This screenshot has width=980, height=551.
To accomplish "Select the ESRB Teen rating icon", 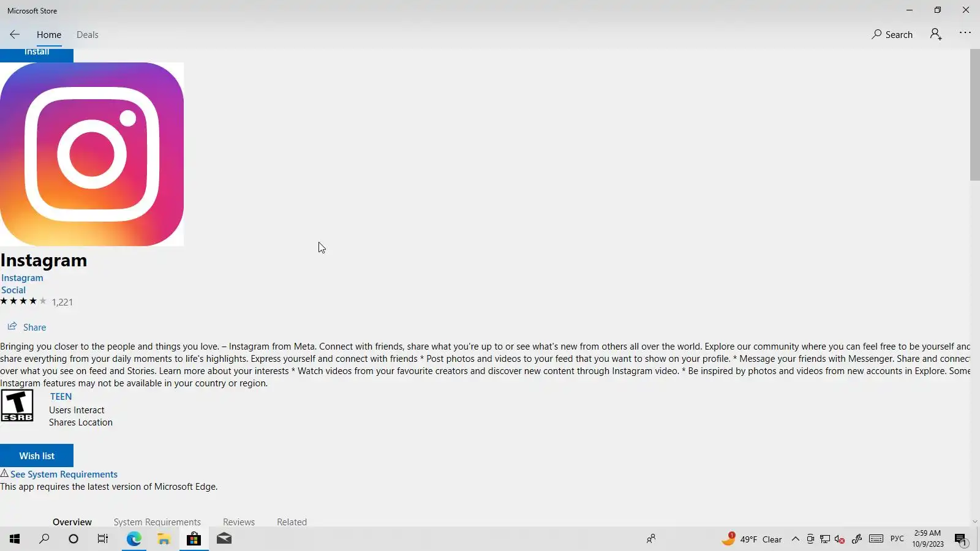I will click(17, 406).
